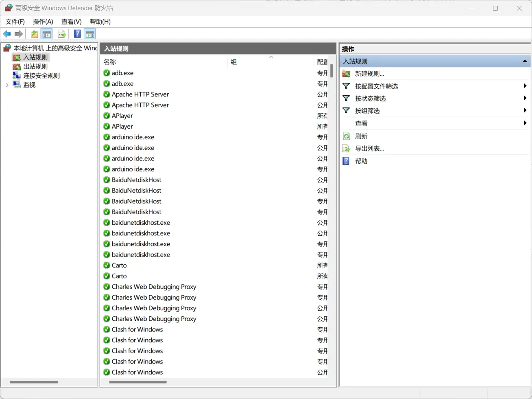Screen dimensions: 532x399
Task: Open 按状态筛选 submenu arrow
Action: pyautogui.click(x=525, y=98)
